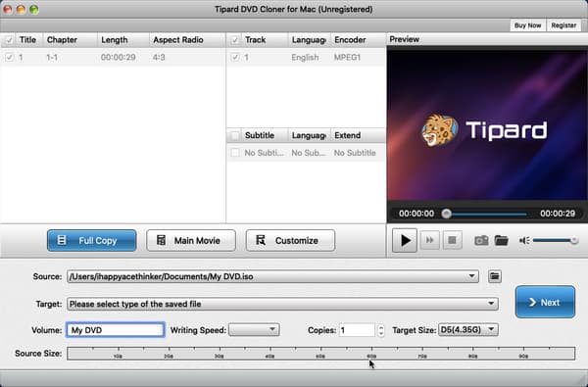Open the Register dialog
Viewport: 588px width, 387px height.
tap(563, 25)
